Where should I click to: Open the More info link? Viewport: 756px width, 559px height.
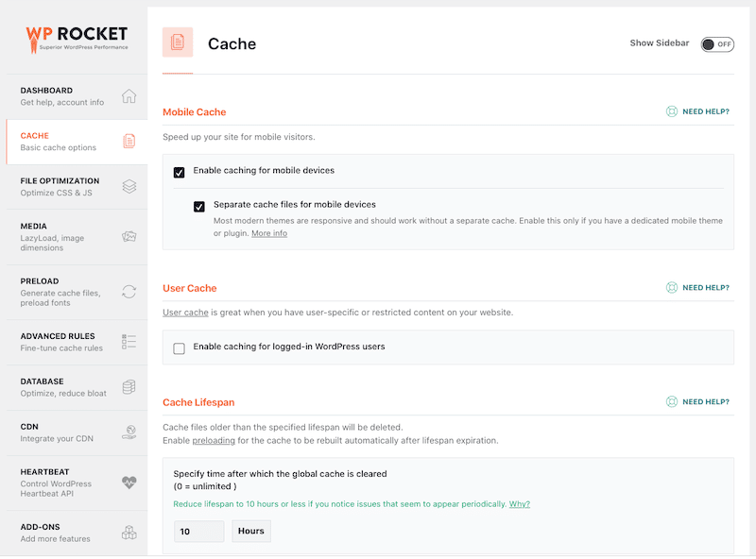point(269,233)
